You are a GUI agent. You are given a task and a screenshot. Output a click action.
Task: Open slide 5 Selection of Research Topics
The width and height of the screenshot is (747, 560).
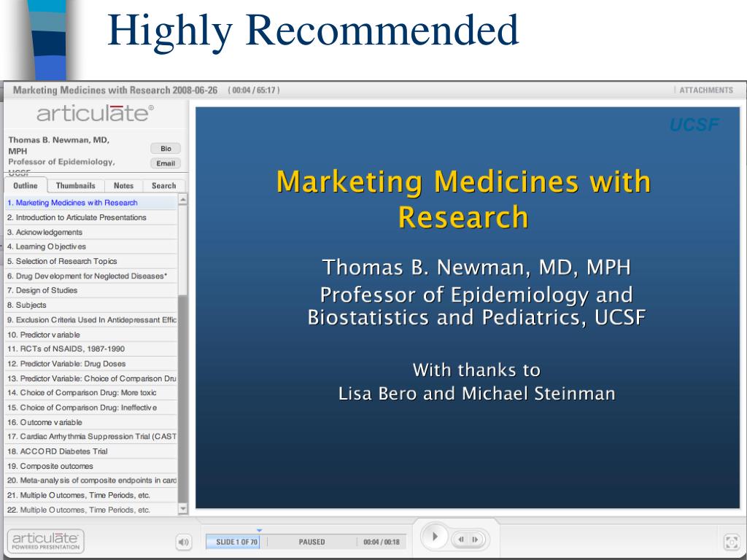click(91, 262)
